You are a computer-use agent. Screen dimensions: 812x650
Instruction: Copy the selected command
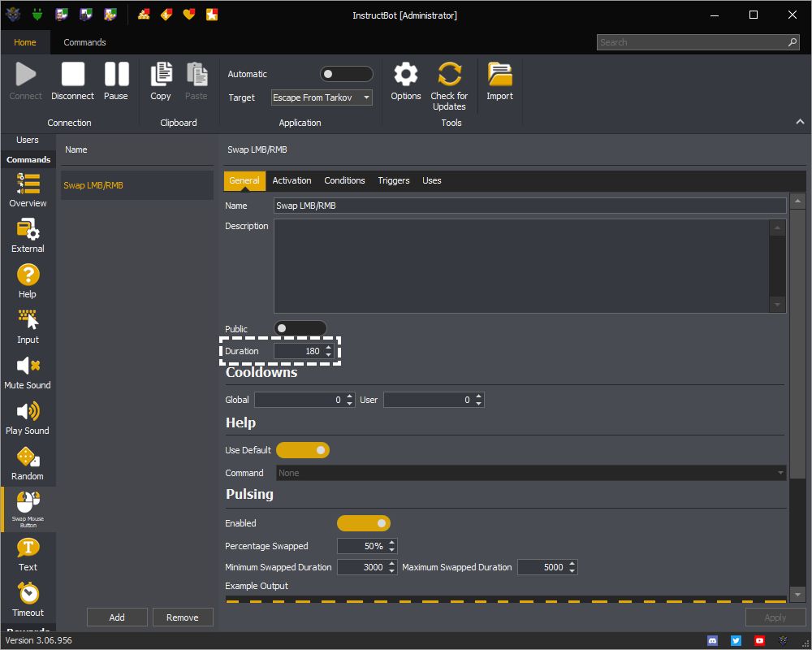point(161,81)
